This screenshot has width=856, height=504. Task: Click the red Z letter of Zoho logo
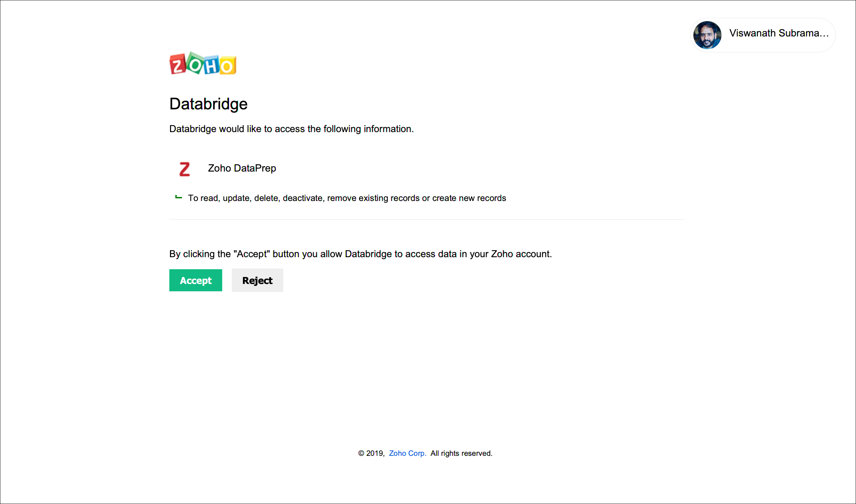click(177, 65)
